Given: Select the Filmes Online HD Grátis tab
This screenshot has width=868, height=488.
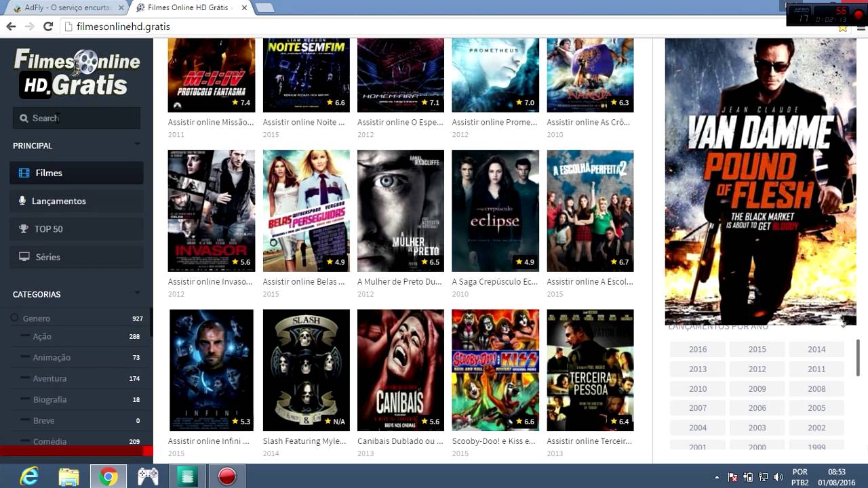Looking at the screenshot, I should tap(190, 7).
